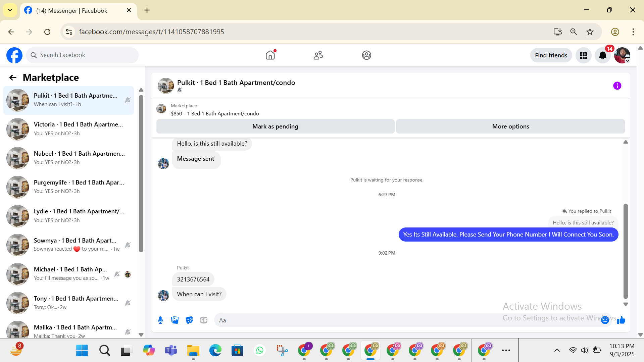644x362 pixels.
Task: Click the blue 'Yes Its Still Available' message
Action: click(x=508, y=235)
